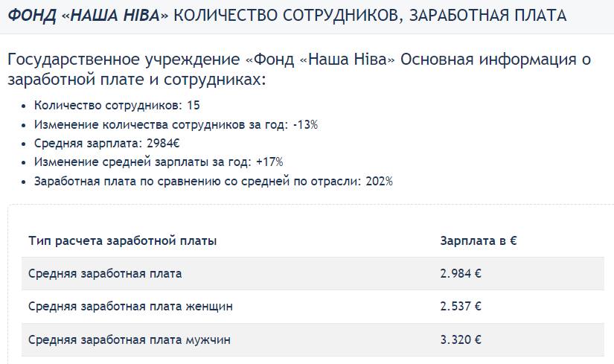Select the 'Количество сотрудников: 15' list item
The height and width of the screenshot is (364, 614).
[117, 106]
